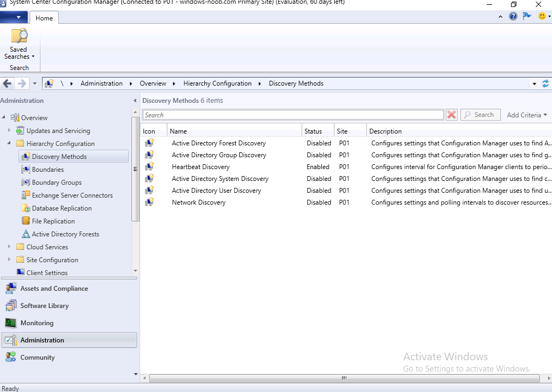The width and height of the screenshot is (552, 392).
Task: Click the Network Discovery row icon
Action: coord(149,202)
